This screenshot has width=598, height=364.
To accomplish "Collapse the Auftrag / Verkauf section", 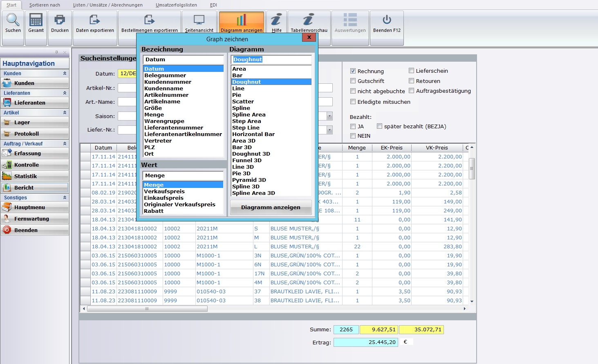I will click(x=65, y=144).
